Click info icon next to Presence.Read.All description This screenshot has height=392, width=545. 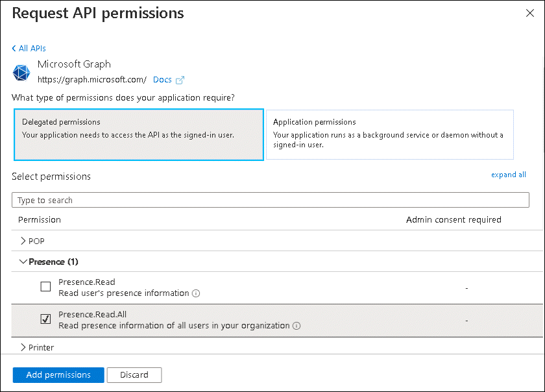297,326
